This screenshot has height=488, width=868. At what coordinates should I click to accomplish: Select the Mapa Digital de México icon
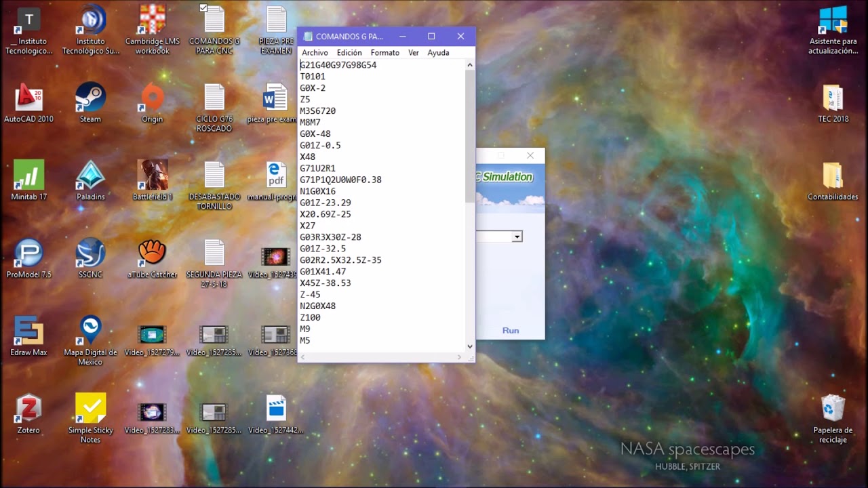pos(90,340)
